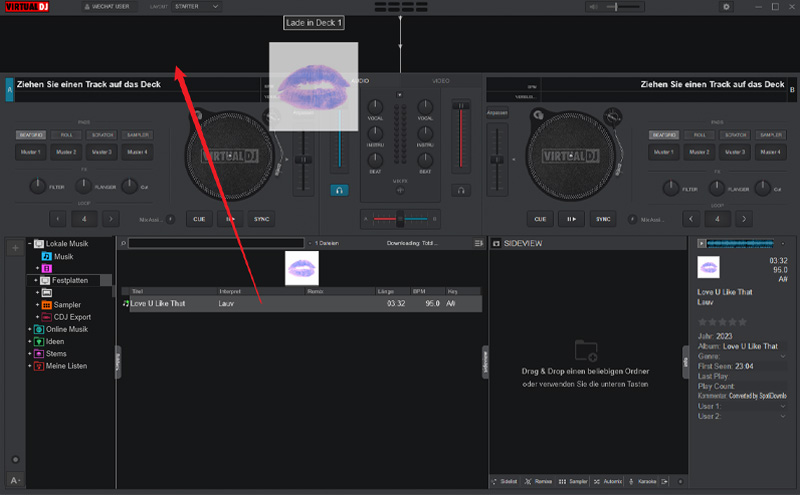Click play/pause on deck B
Image resolution: width=800 pixels, height=495 pixels.
point(571,219)
